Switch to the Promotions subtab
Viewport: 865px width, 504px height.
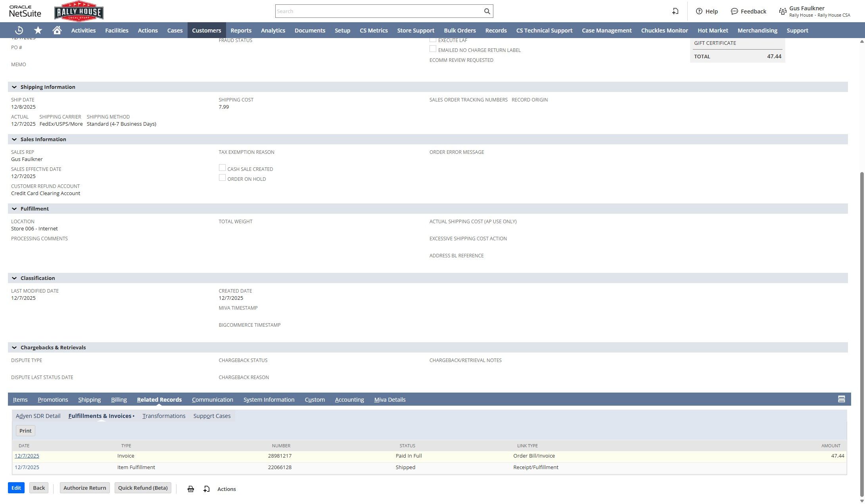point(53,399)
